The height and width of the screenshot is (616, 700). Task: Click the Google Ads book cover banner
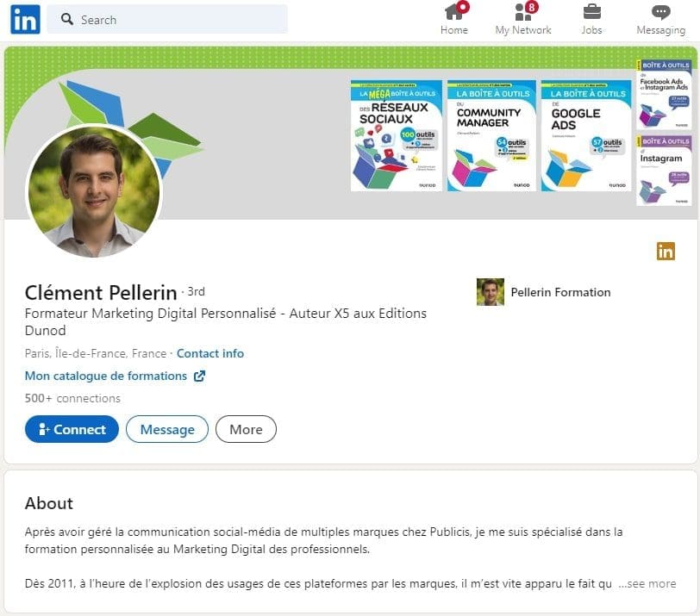(x=586, y=135)
